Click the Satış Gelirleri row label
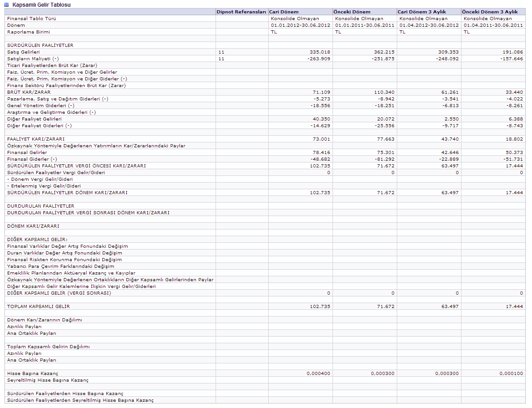 tap(23, 52)
